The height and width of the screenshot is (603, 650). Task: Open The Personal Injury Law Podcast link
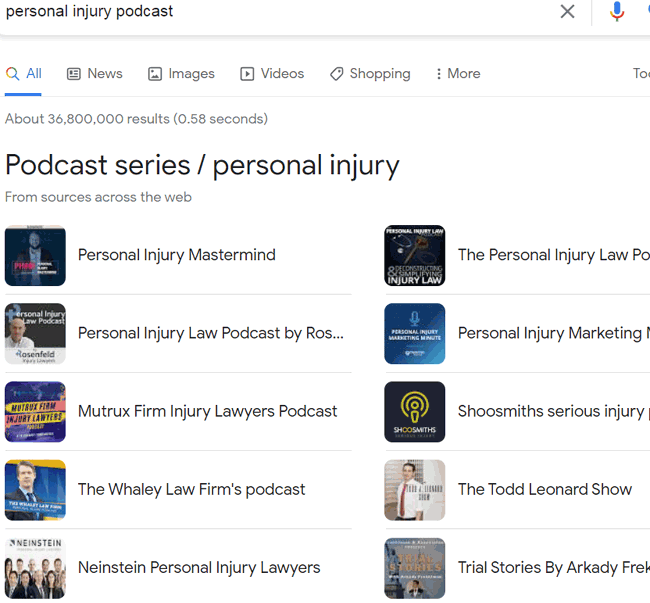(554, 255)
